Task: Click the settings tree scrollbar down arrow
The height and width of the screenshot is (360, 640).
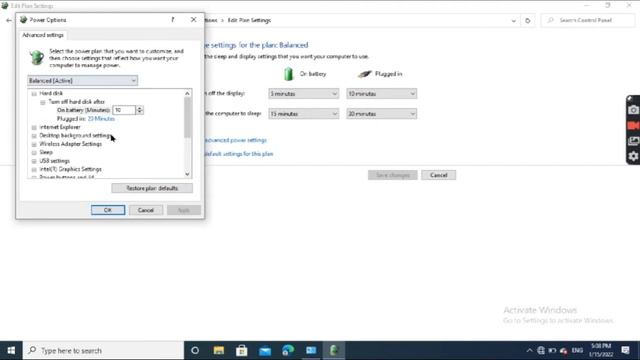Action: click(x=187, y=174)
